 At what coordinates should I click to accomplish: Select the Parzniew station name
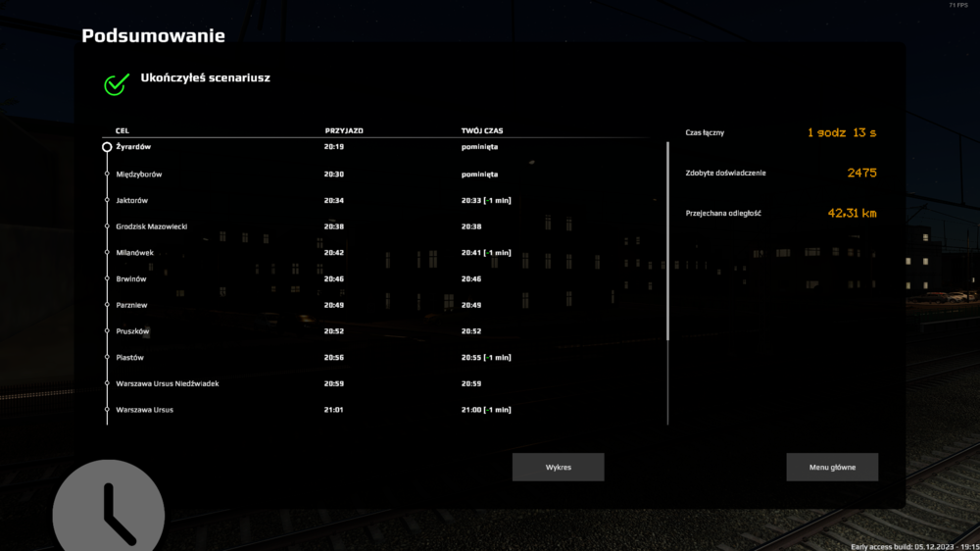coord(131,305)
